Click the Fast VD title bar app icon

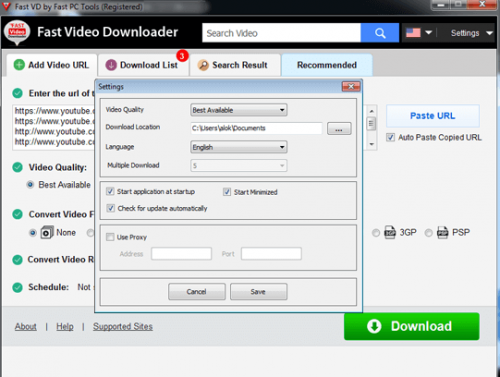point(6,6)
